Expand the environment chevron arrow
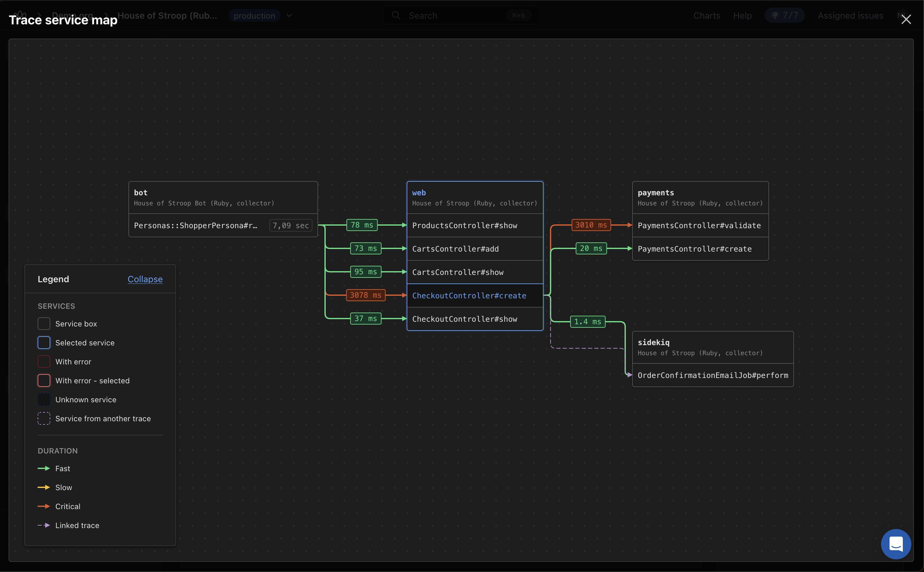Image resolution: width=924 pixels, height=572 pixels. [289, 15]
